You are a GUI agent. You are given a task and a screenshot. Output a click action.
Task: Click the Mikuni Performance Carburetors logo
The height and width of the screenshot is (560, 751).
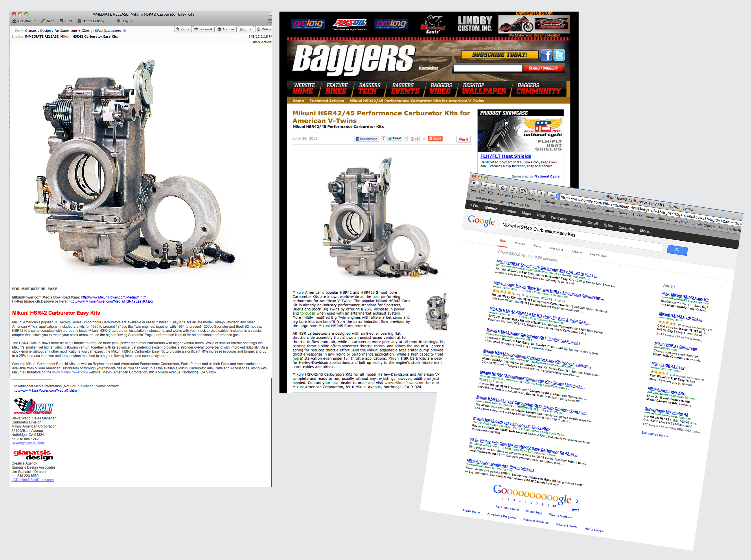coord(33,406)
